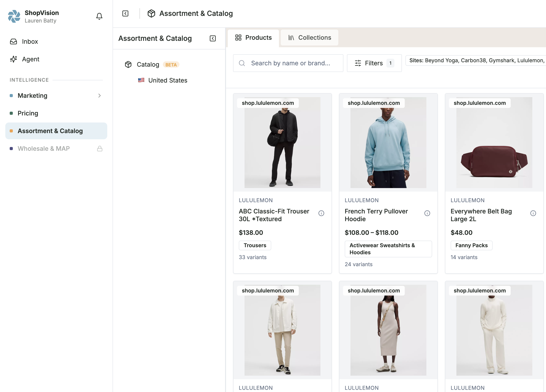Viewport: 546px width, 392px height.
Task: Click the sliders icon in Filters
Action: pos(358,63)
